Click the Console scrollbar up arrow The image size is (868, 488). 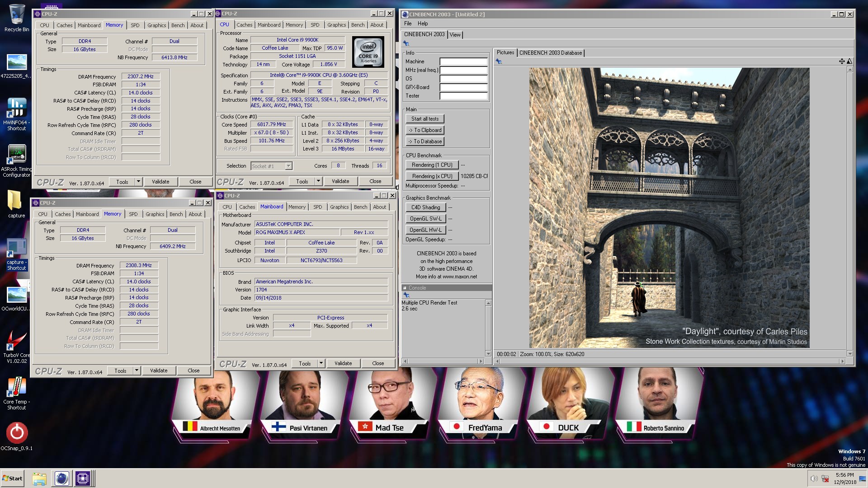coord(488,303)
